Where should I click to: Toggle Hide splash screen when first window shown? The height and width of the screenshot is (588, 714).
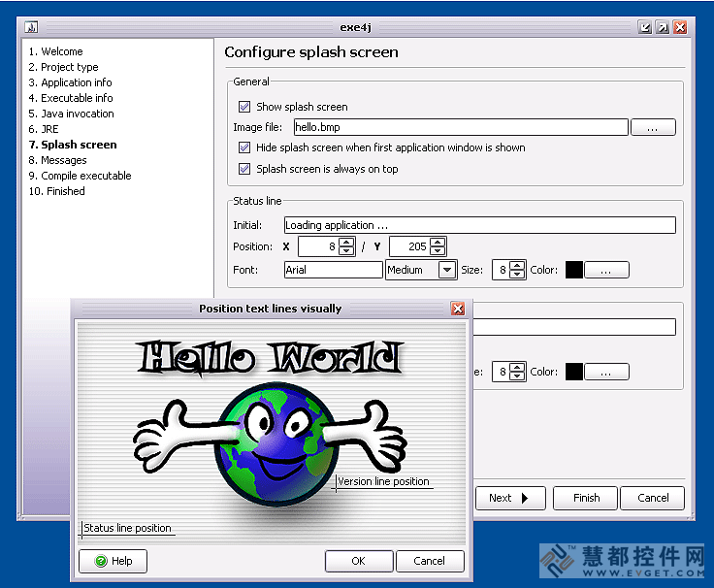[244, 147]
